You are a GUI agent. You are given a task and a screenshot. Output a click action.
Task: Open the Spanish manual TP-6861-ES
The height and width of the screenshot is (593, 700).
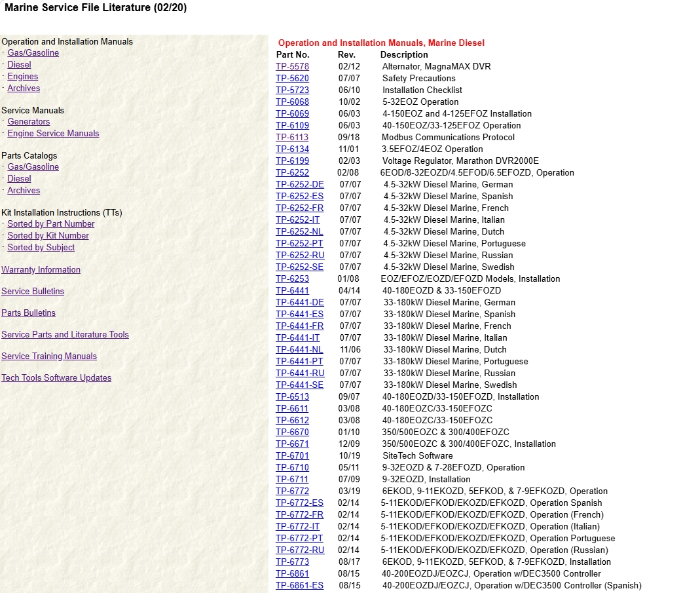point(299,586)
